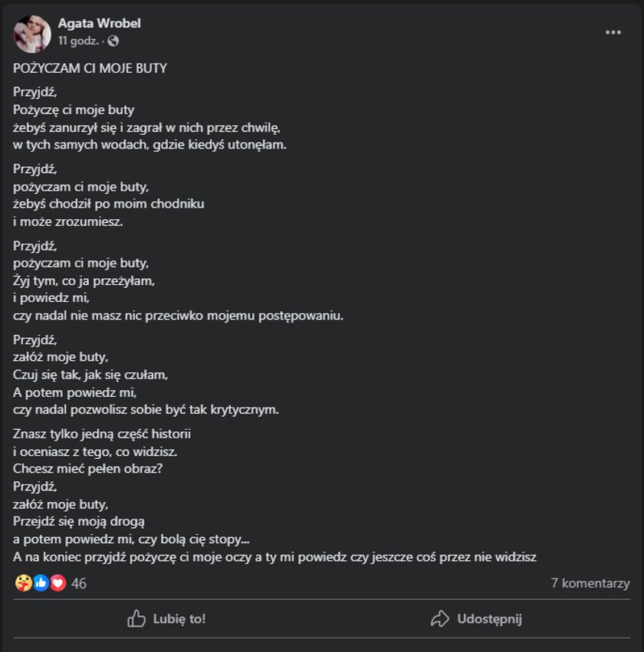Open Agata Wrobel's profile picture
644x652 pixels.
pos(32,34)
